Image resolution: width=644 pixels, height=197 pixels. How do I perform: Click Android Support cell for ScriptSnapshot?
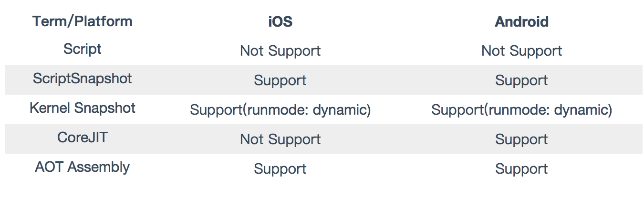[521, 80]
